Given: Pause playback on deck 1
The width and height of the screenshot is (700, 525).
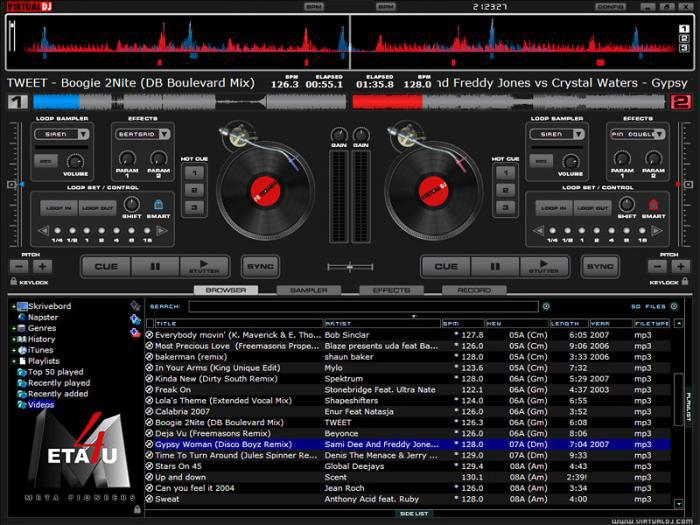Looking at the screenshot, I should 155,267.
